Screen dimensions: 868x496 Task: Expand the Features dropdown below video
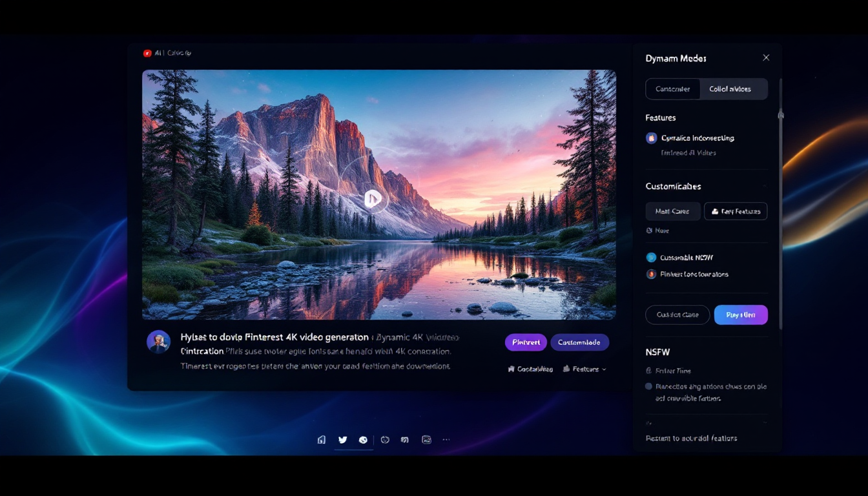tap(584, 369)
